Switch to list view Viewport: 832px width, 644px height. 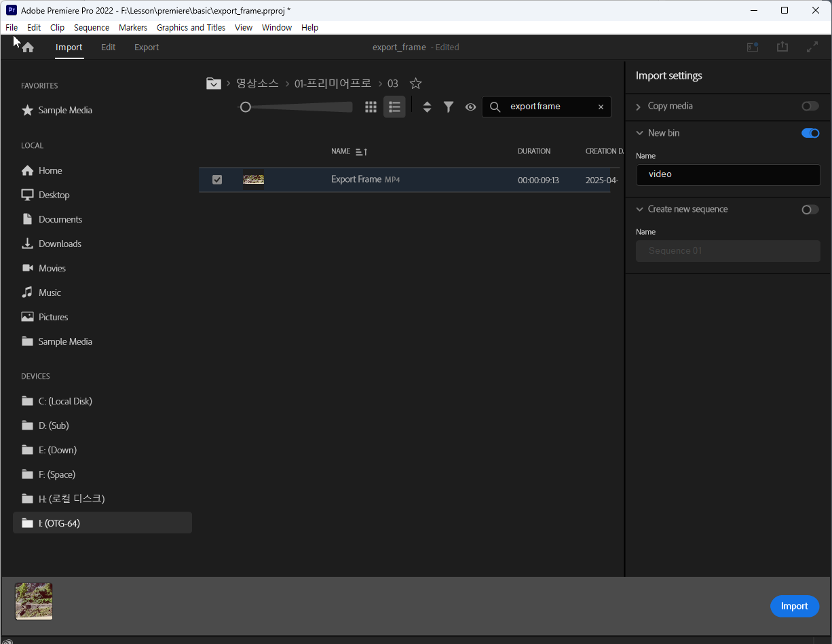394,107
